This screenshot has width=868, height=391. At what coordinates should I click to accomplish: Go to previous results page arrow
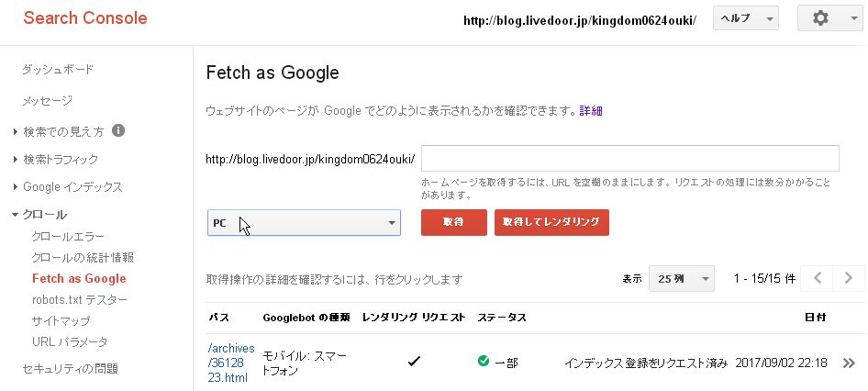(817, 278)
